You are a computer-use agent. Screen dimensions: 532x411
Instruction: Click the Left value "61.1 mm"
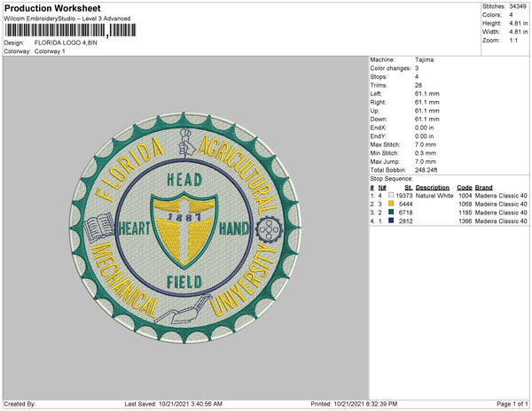(x=426, y=94)
